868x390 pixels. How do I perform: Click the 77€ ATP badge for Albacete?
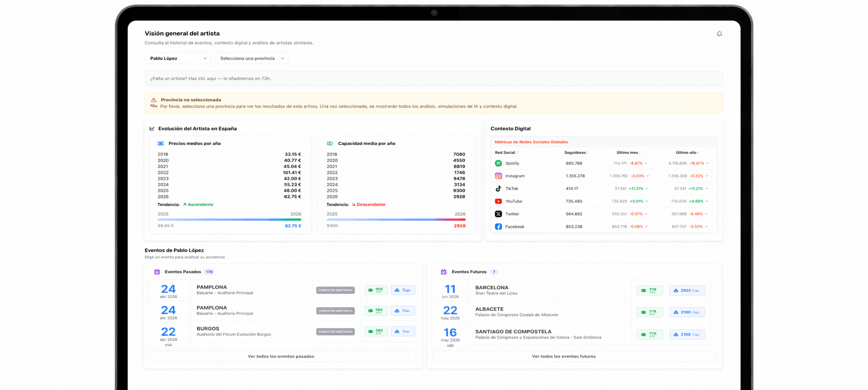(650, 312)
